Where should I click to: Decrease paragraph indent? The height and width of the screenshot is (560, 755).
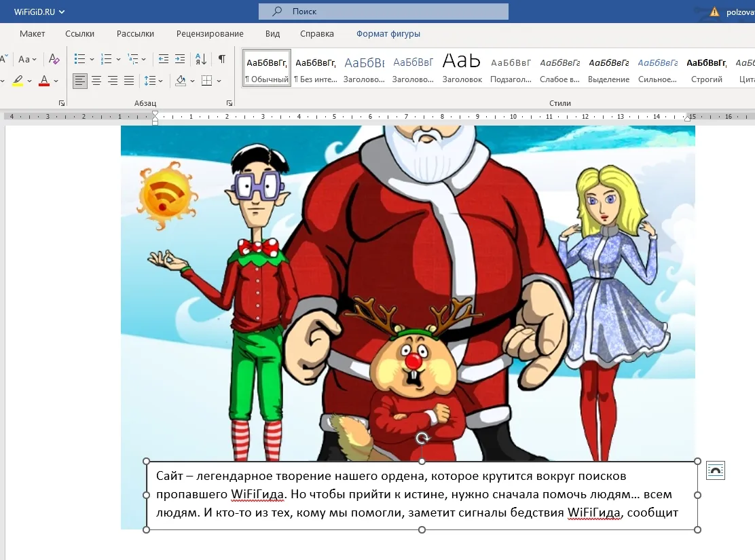pos(164,59)
